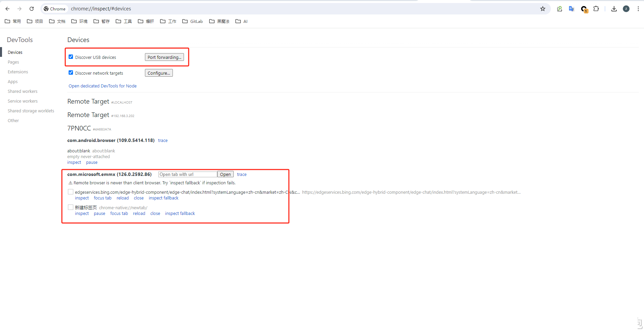Select Service workers in sidebar
644x334 pixels.
23,101
